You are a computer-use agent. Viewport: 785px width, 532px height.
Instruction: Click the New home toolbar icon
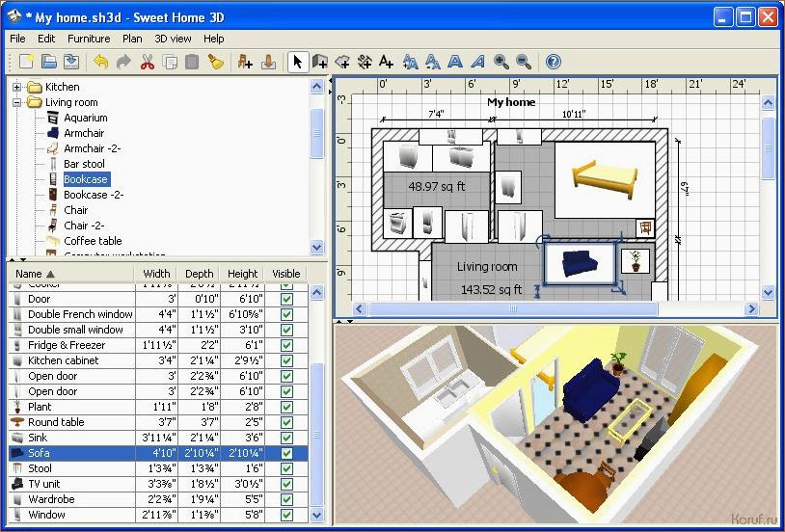point(26,62)
